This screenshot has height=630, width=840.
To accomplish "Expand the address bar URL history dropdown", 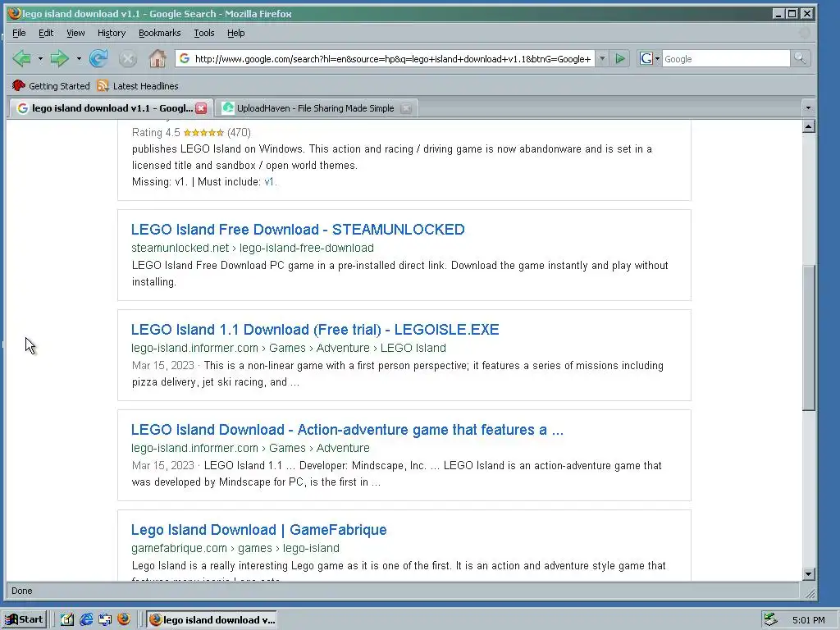I will (602, 58).
